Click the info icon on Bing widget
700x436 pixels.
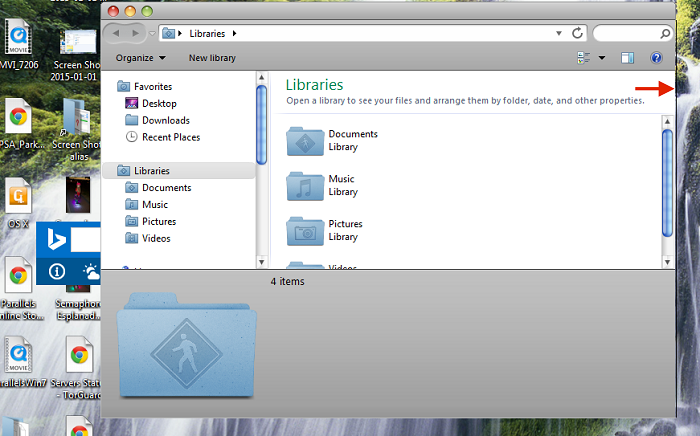click(x=57, y=271)
